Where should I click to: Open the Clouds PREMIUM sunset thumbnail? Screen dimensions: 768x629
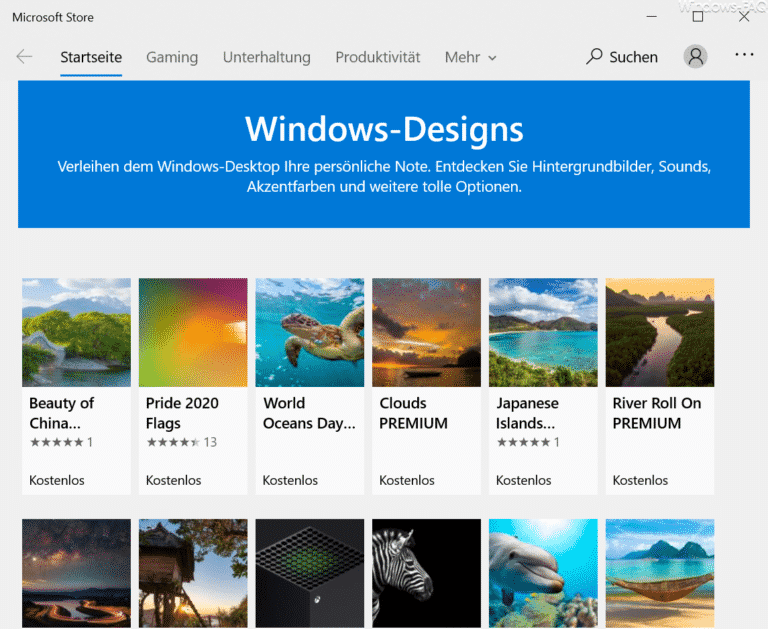pos(426,333)
